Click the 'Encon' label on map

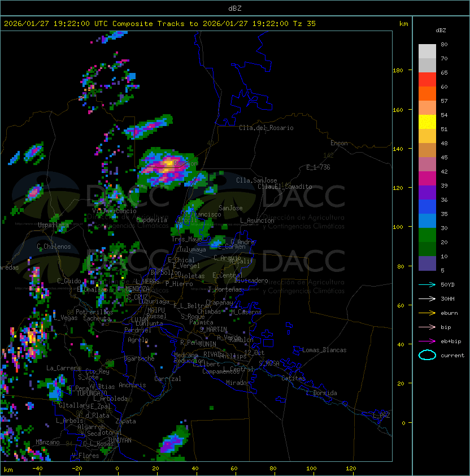tap(339, 143)
